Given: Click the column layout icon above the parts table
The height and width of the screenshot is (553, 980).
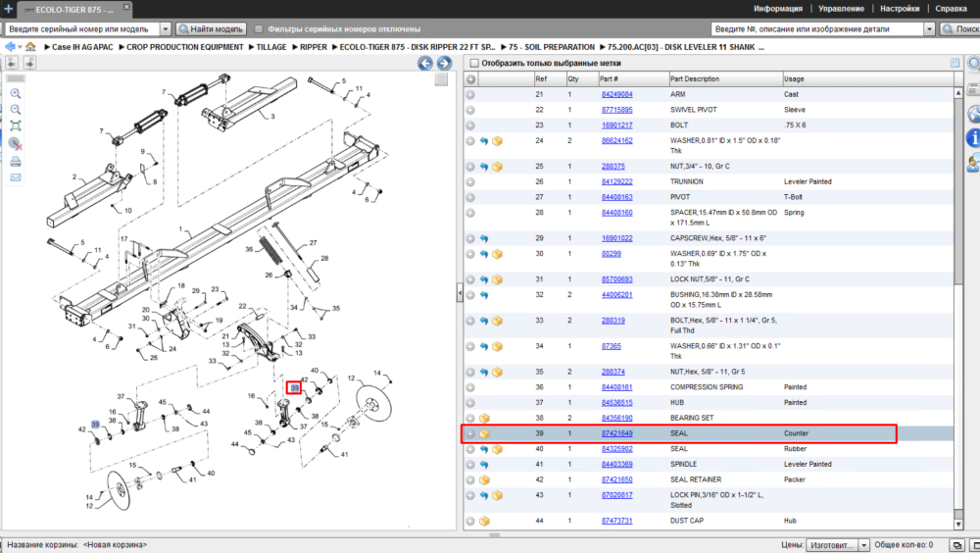Looking at the screenshot, I should pyautogui.click(x=955, y=63).
